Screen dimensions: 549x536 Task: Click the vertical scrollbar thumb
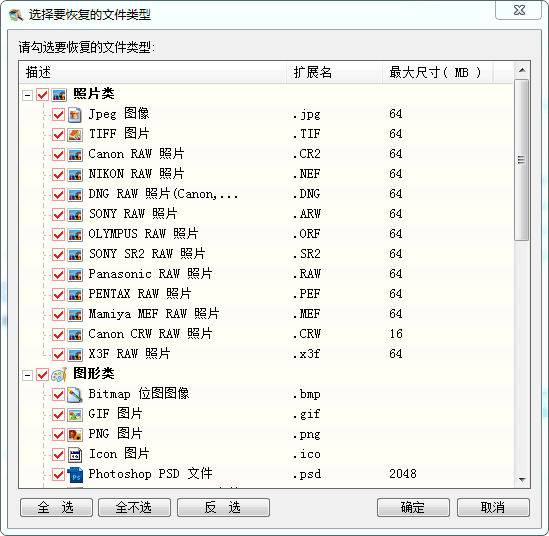pyautogui.click(x=521, y=160)
